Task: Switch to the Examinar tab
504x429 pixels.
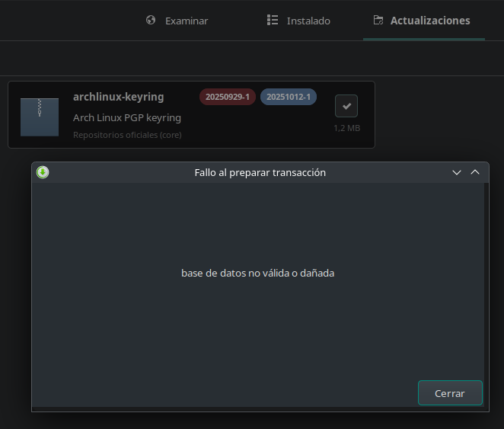Action: coord(186,21)
